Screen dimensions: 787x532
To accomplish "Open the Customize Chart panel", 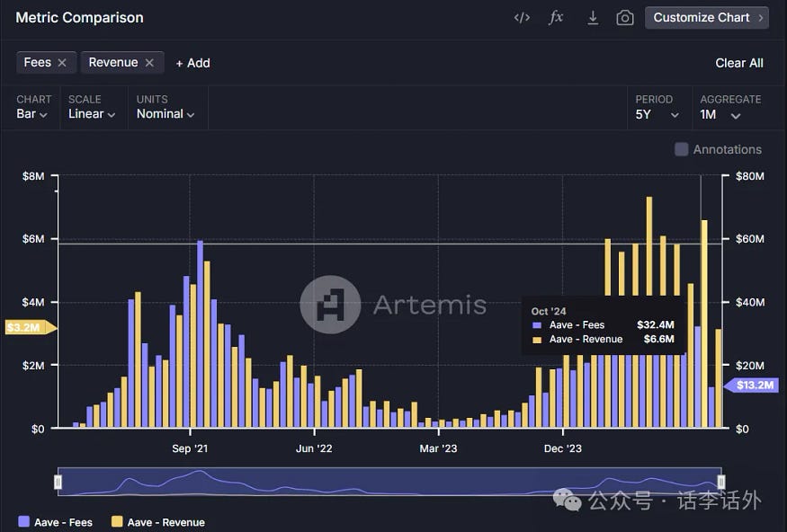I will click(707, 18).
